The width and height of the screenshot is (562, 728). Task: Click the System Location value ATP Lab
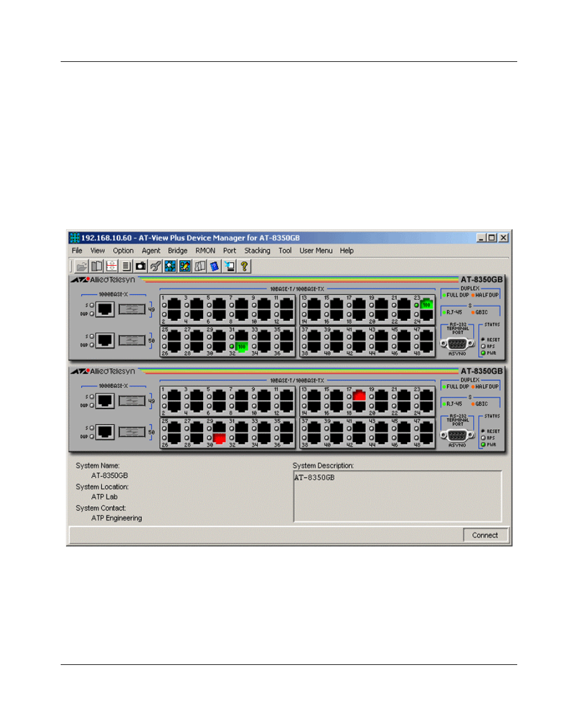[x=104, y=497]
